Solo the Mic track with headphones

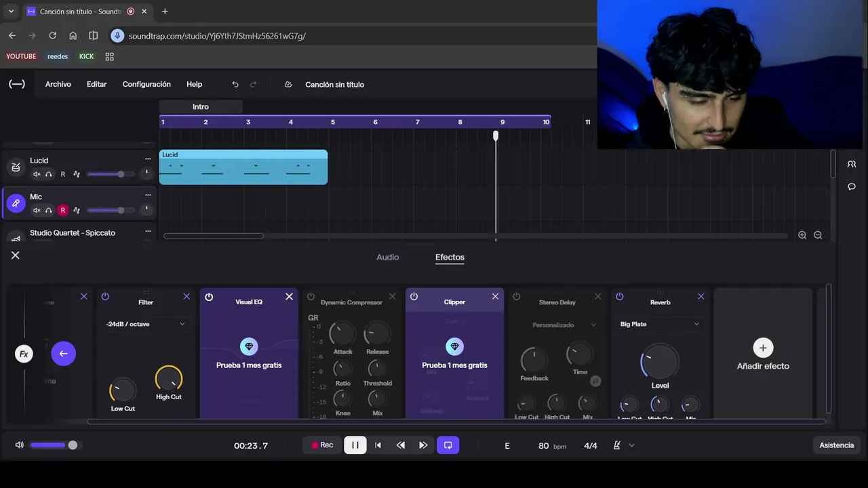click(49, 210)
